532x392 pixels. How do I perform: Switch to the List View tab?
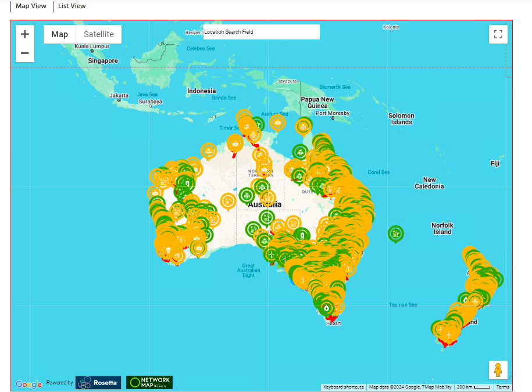pos(72,6)
